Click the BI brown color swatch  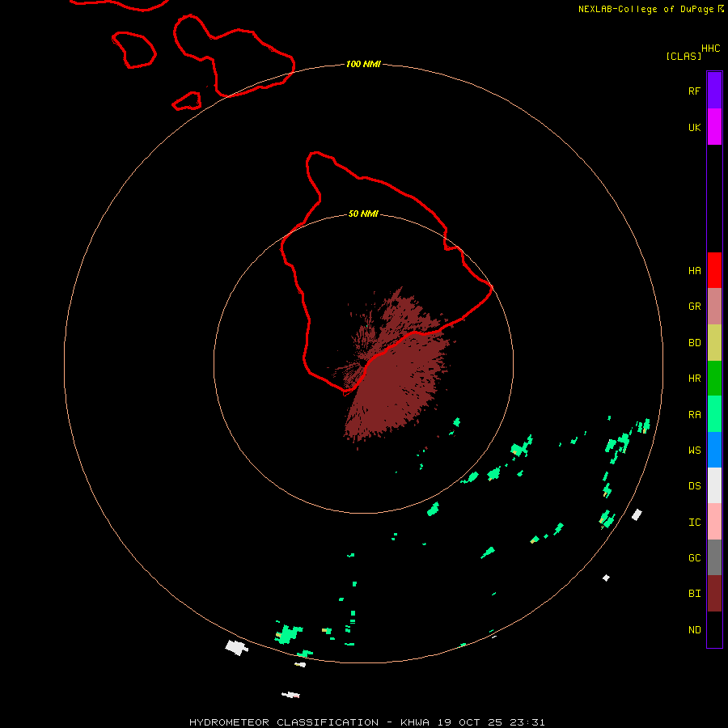[x=714, y=594]
